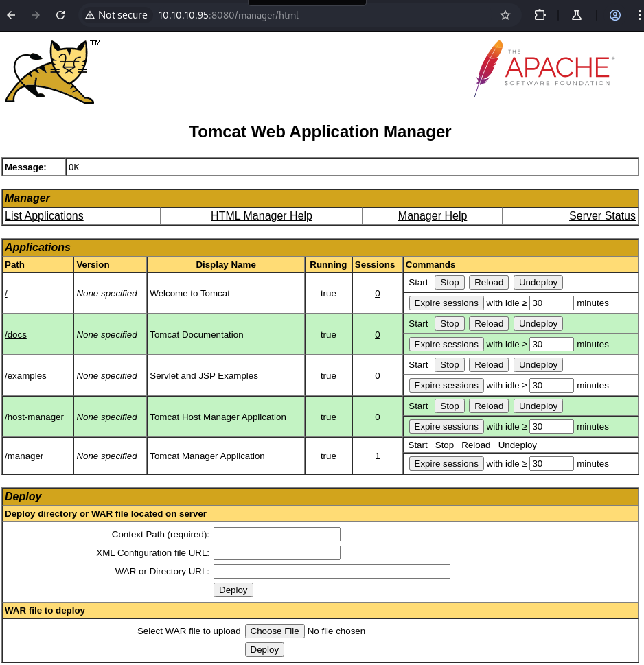Click the Apache Software Foundation logo

pyautogui.click(x=544, y=69)
